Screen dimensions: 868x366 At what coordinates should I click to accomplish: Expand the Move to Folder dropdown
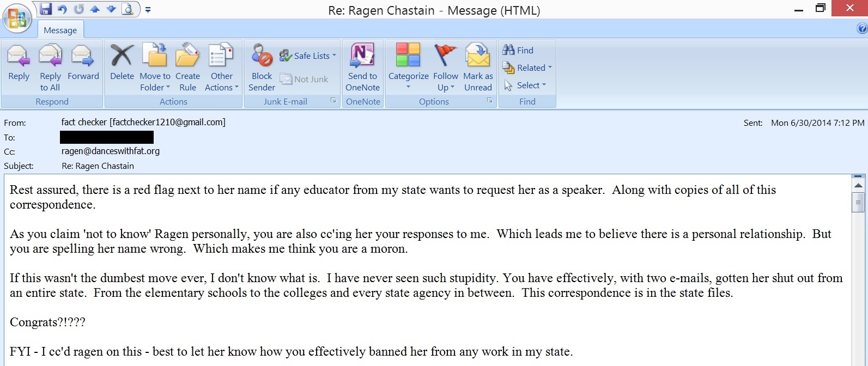pos(155,82)
